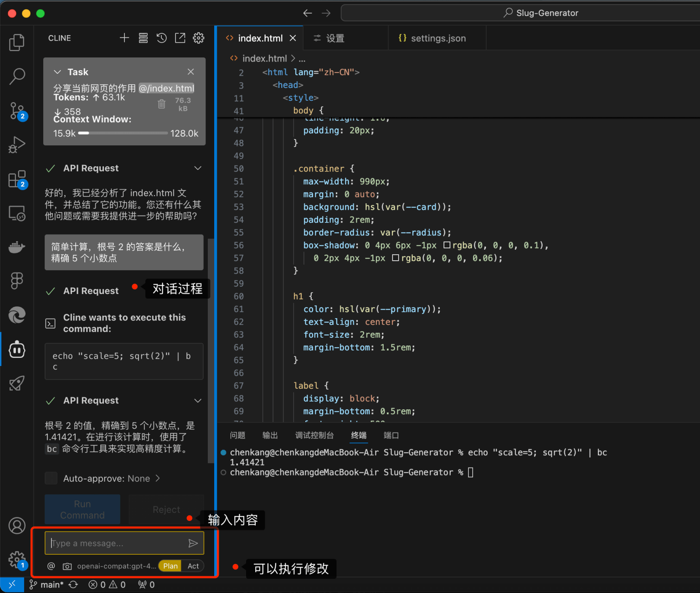Toggle the Run and Debug sidebar view

coord(17,144)
